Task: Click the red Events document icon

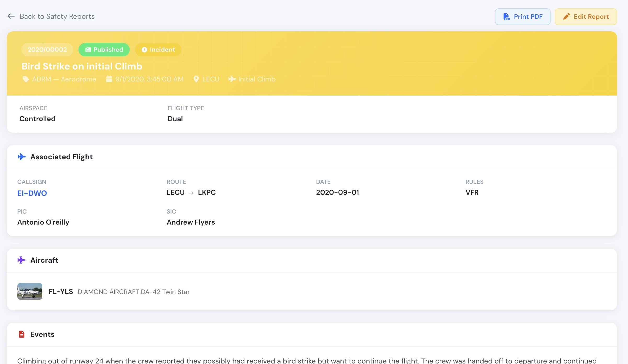Action: point(22,334)
